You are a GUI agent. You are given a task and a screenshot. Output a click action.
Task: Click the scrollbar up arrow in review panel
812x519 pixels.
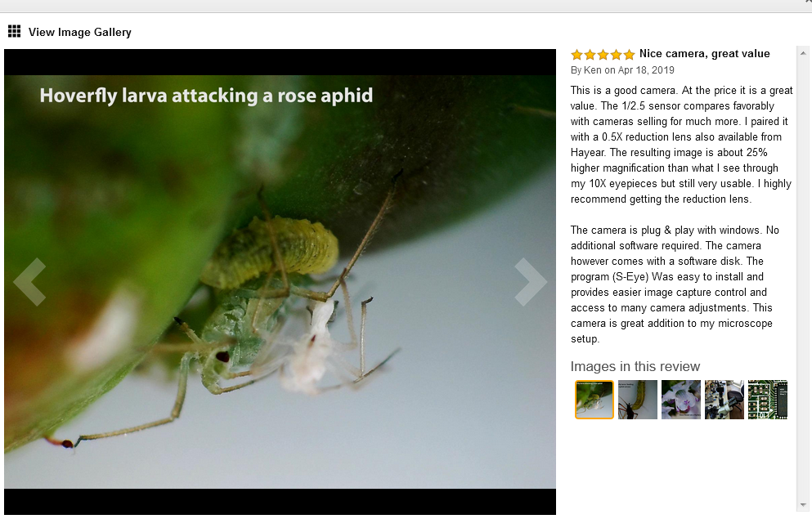803,53
